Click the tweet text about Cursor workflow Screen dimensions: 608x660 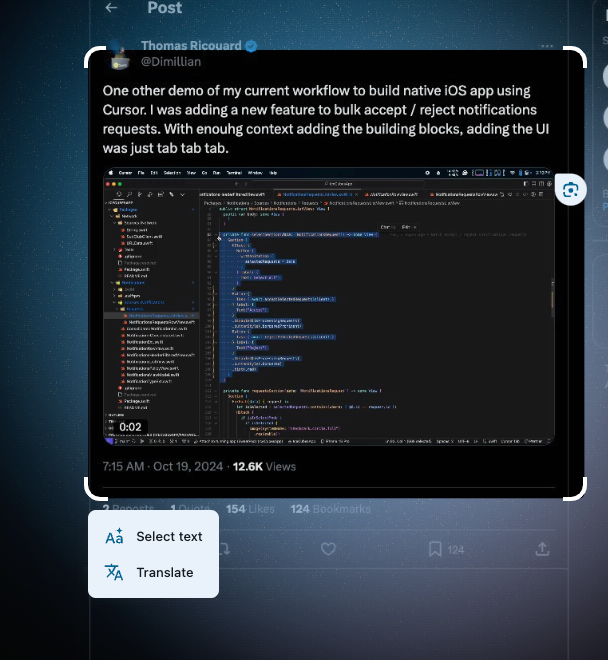[x=326, y=119]
